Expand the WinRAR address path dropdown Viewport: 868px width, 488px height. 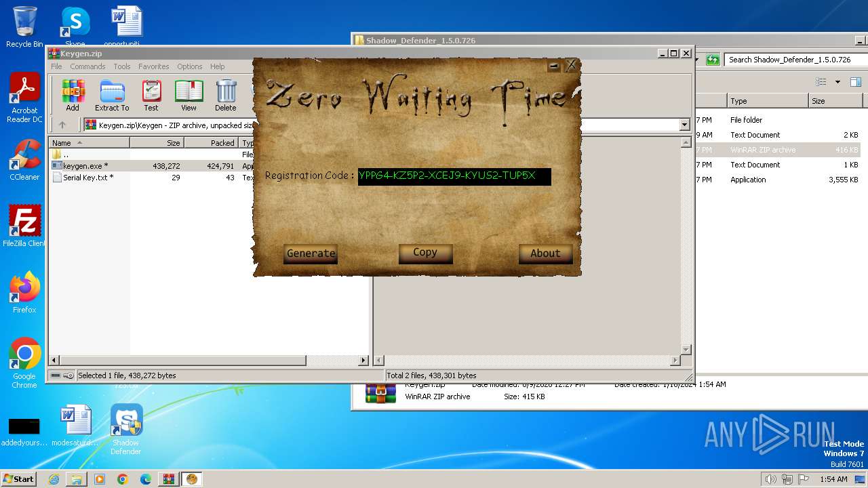click(x=684, y=125)
